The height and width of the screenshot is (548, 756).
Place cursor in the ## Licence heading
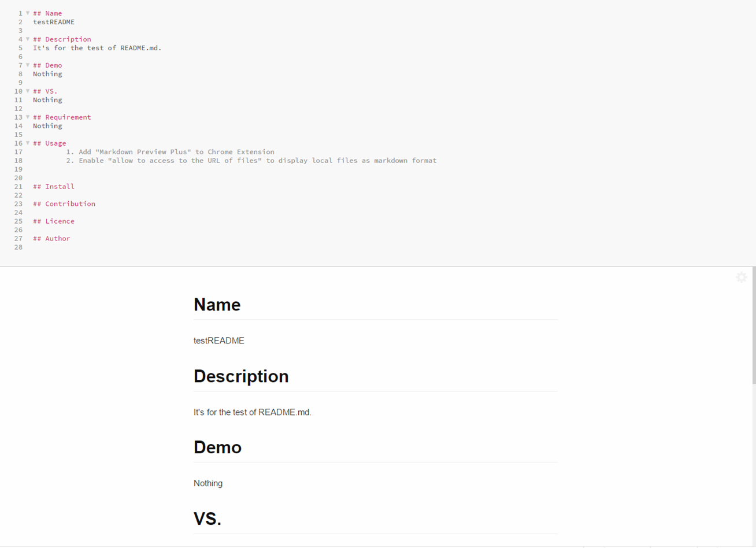click(53, 221)
